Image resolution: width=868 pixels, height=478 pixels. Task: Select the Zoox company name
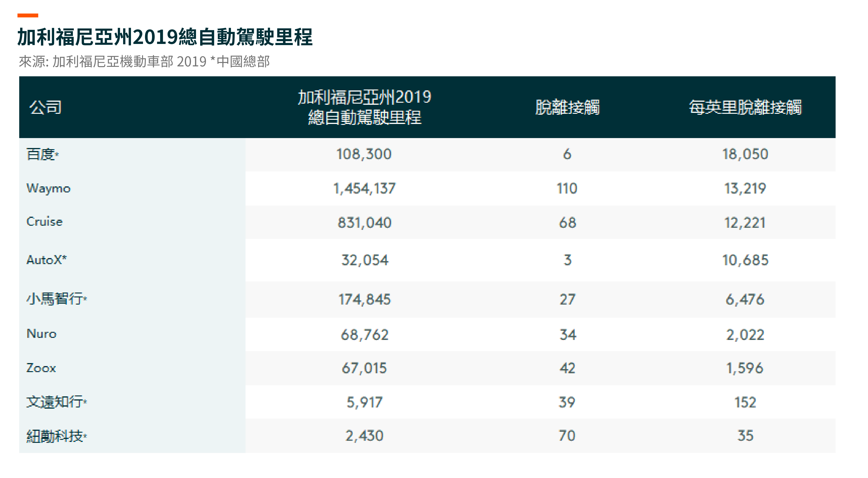41,368
